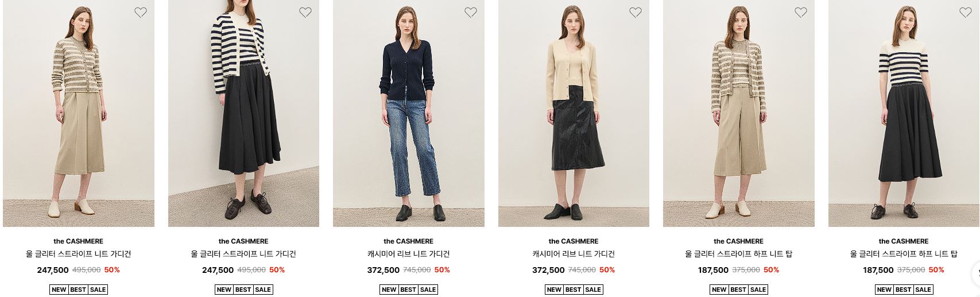Click the CASHMERE brand under leather skirt photo
Image resolution: width=980 pixels, height=297 pixels.
pos(574,241)
